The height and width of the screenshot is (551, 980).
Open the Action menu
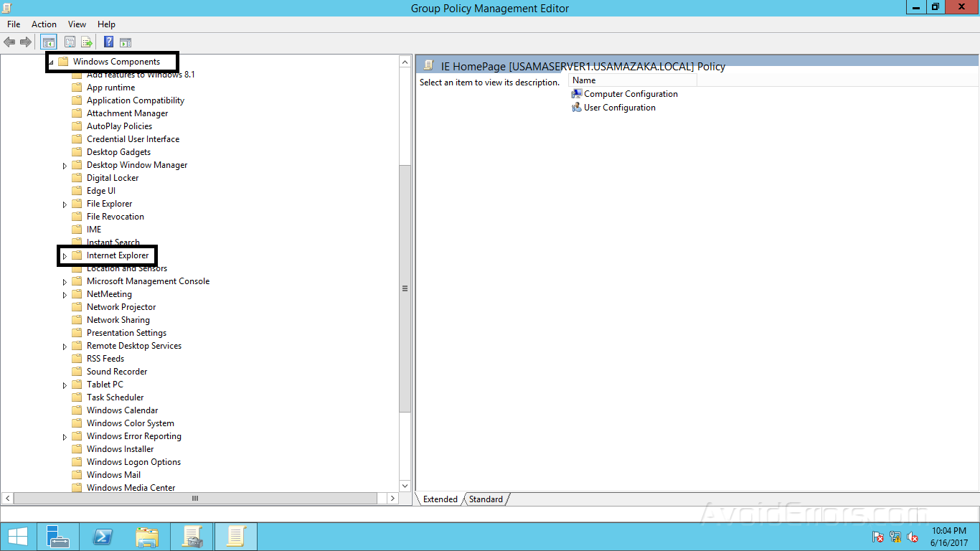point(44,24)
